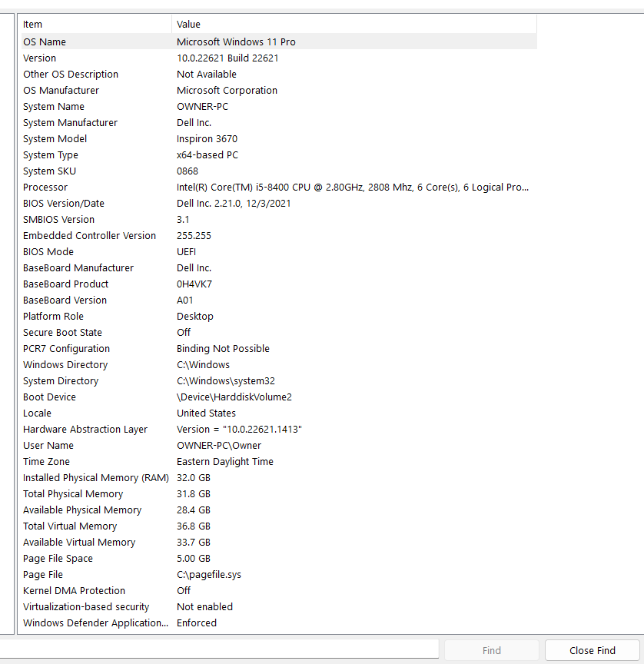Select the Embedded Controller Version row label

tap(89, 235)
